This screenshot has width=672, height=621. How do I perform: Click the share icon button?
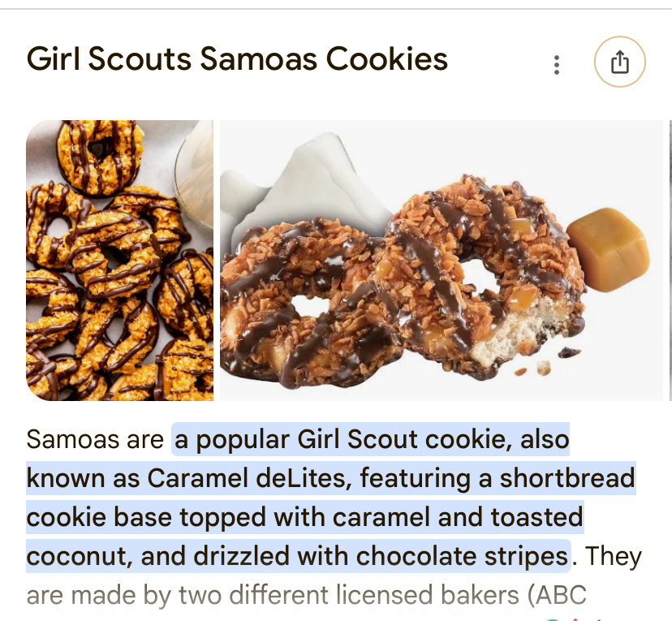click(620, 63)
